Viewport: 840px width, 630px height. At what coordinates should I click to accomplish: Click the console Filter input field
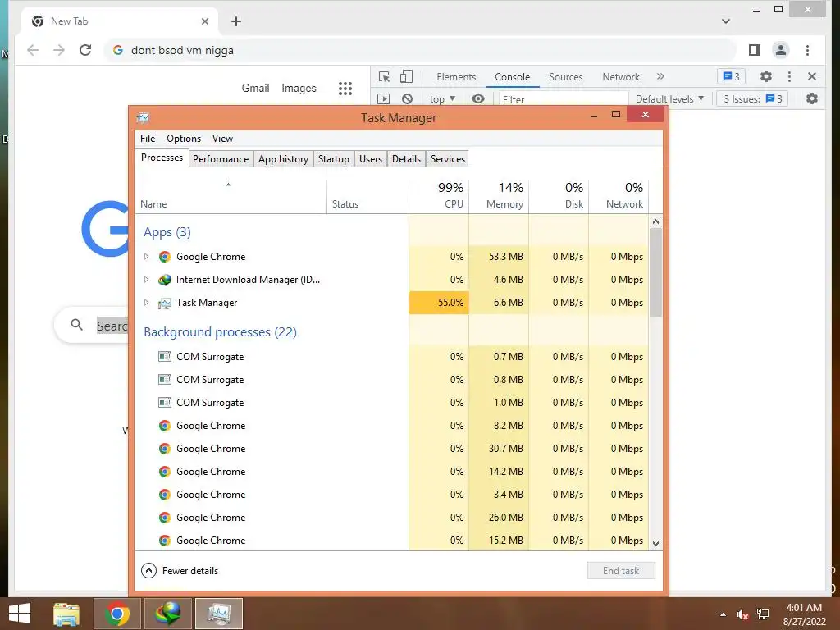pos(563,99)
